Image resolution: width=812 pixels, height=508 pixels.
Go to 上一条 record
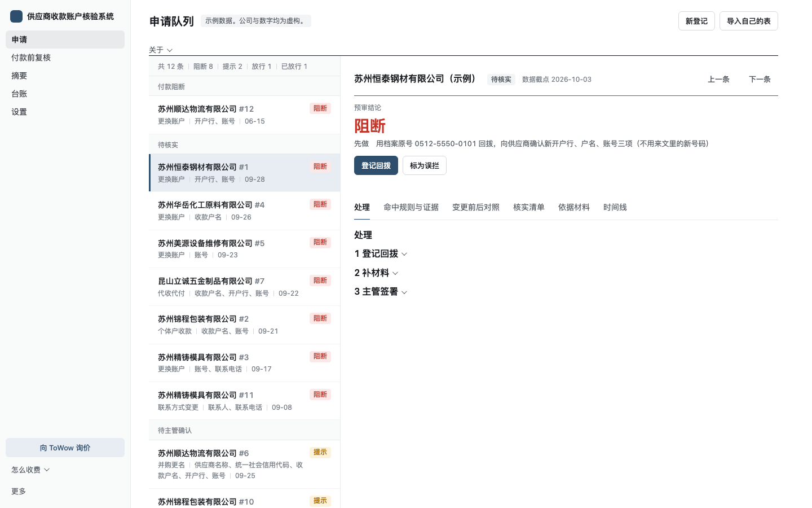tap(718, 80)
